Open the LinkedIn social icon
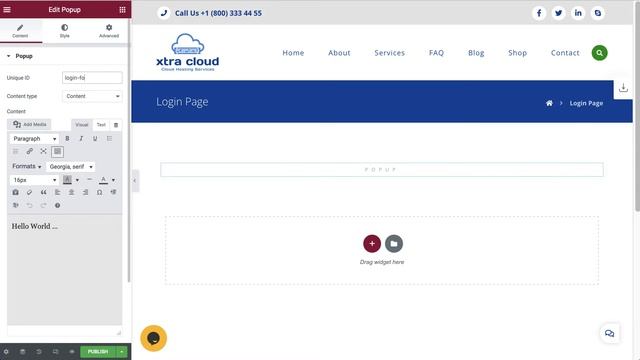 point(578,13)
